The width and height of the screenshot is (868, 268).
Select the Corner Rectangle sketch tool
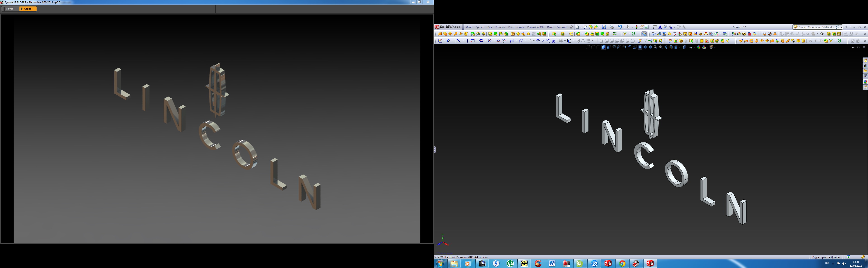473,41
